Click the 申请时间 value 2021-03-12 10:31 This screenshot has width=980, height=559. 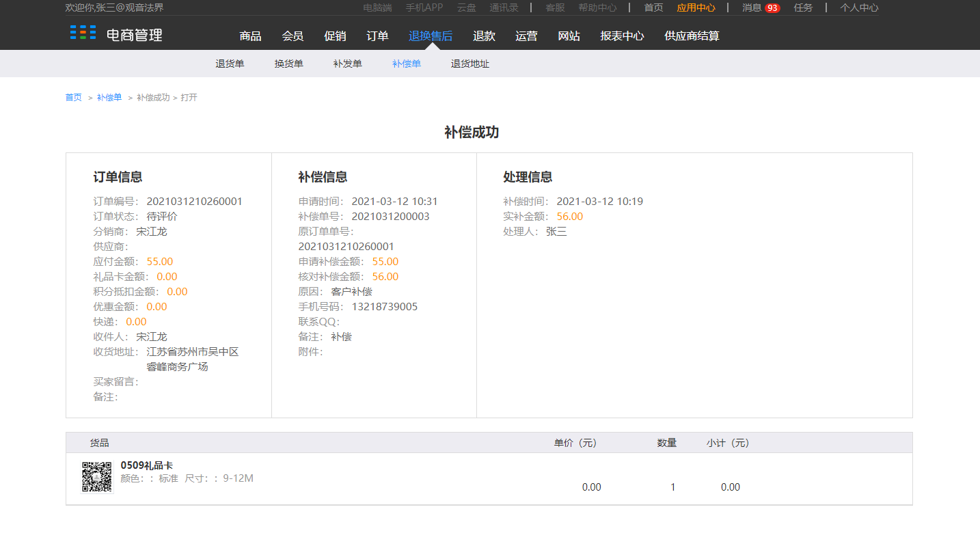pos(395,202)
